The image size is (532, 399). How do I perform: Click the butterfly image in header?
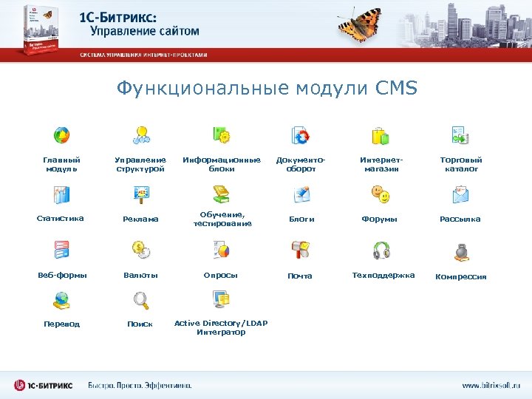(x=360, y=24)
